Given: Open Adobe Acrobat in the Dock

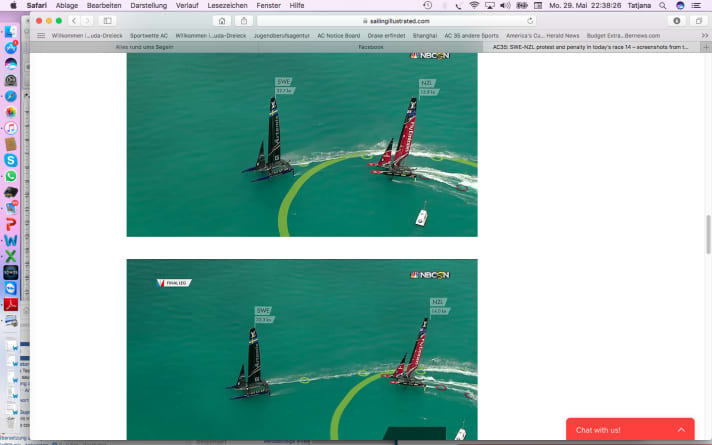Looking at the screenshot, I should [x=10, y=304].
